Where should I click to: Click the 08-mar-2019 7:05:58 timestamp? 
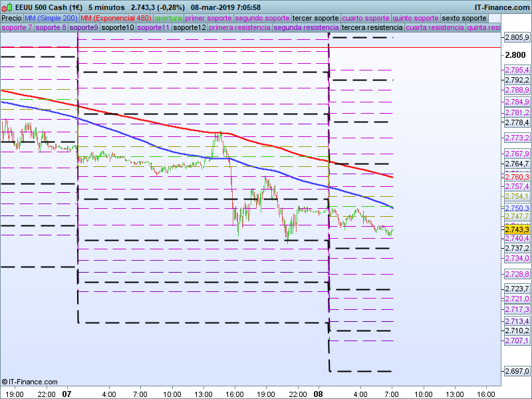point(225,7)
